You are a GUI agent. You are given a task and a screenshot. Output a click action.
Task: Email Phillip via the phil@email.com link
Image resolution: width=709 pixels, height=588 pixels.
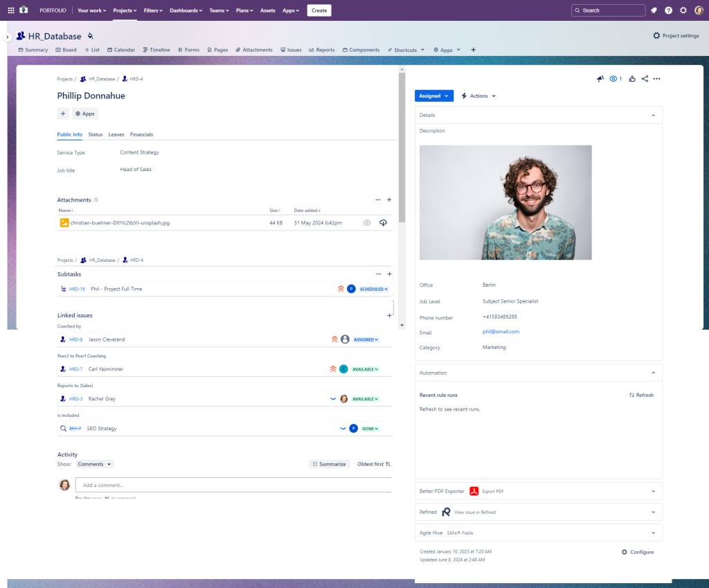pos(499,332)
